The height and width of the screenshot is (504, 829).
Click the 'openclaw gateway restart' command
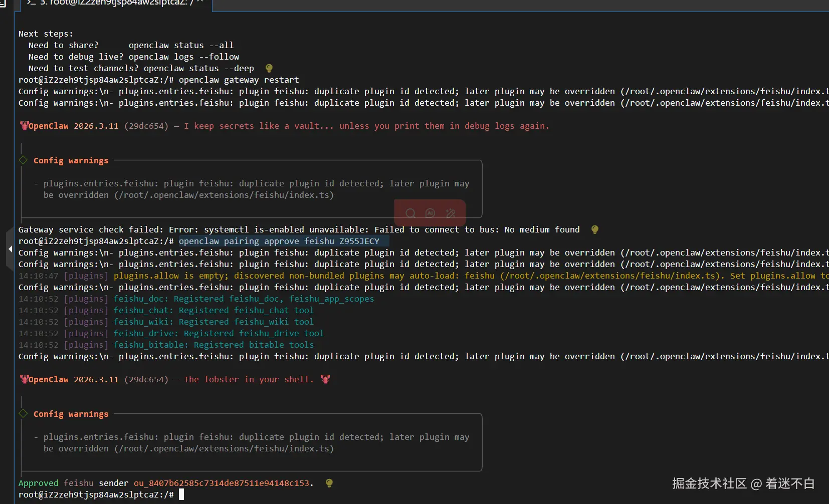coord(239,80)
